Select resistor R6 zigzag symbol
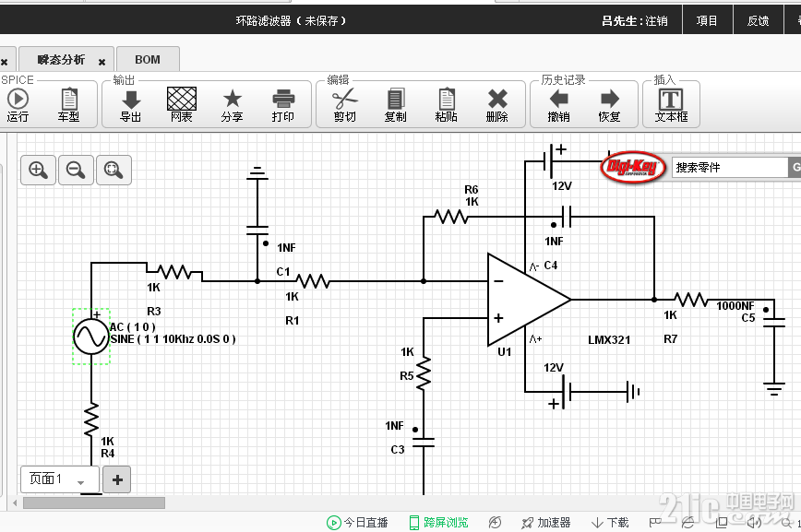 pos(451,217)
